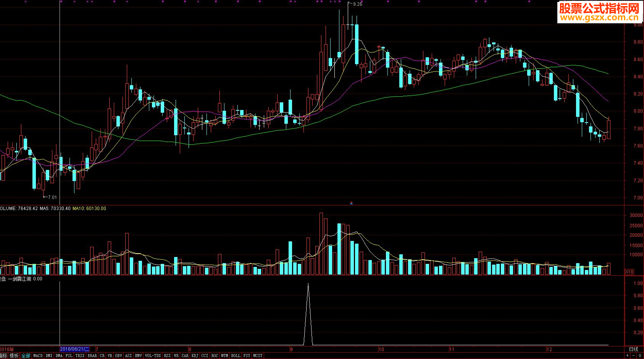Select the EMV indicator tab
This screenshot has width=644, height=359.
pos(138,356)
